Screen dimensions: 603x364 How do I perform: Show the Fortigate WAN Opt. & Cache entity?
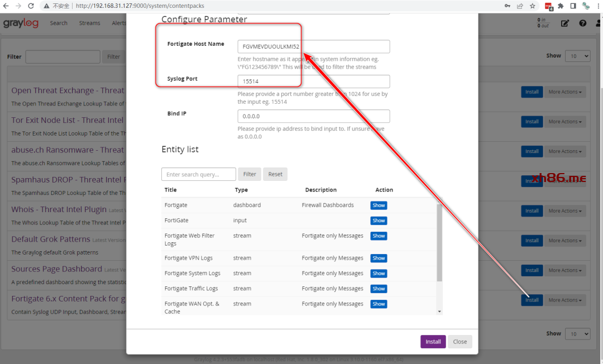click(x=379, y=304)
